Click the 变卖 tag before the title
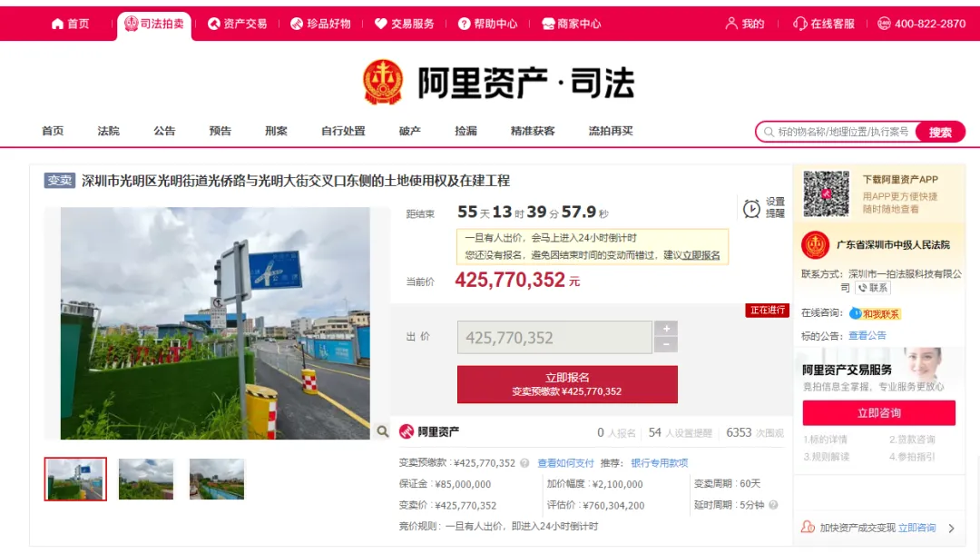This screenshot has height=554, width=980. point(60,181)
